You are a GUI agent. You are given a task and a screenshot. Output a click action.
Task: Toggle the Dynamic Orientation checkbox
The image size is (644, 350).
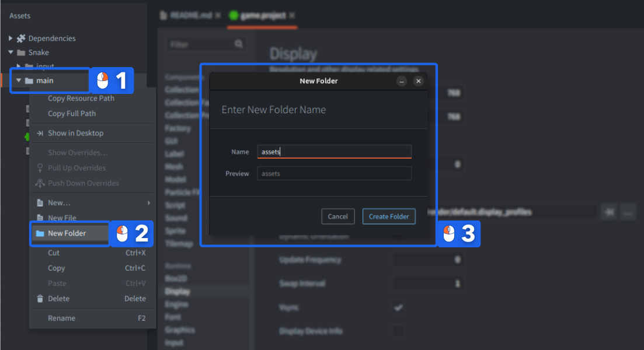pos(399,236)
